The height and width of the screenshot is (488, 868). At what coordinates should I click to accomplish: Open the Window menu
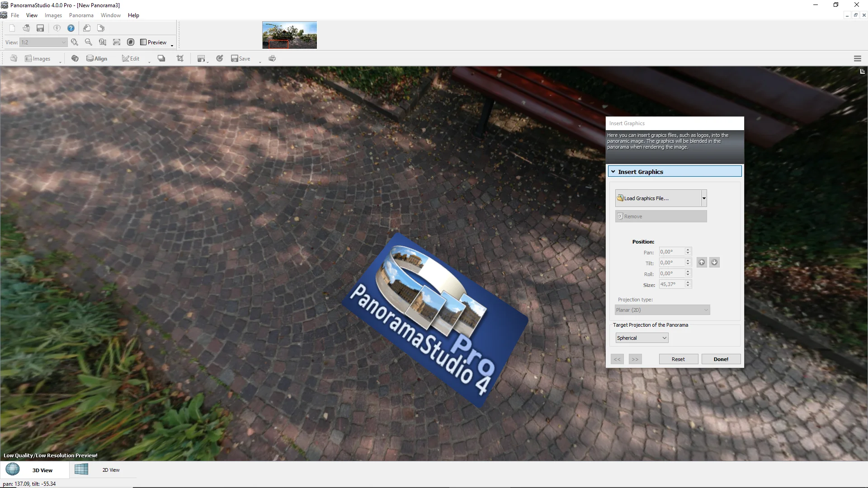pos(111,15)
